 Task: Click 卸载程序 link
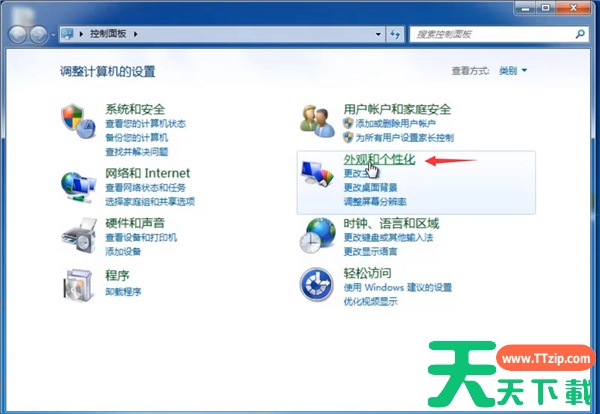pyautogui.click(x=123, y=292)
